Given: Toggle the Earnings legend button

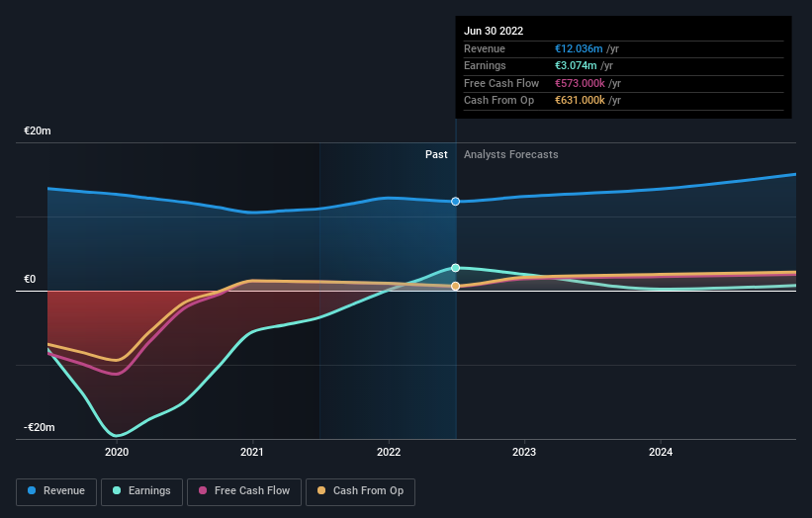Looking at the screenshot, I should click(x=141, y=491).
